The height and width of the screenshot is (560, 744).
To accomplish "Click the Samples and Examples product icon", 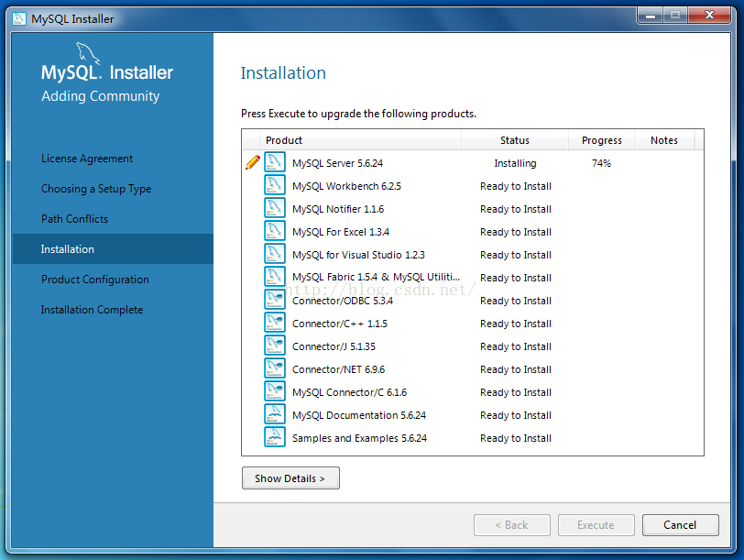I will coord(275,438).
